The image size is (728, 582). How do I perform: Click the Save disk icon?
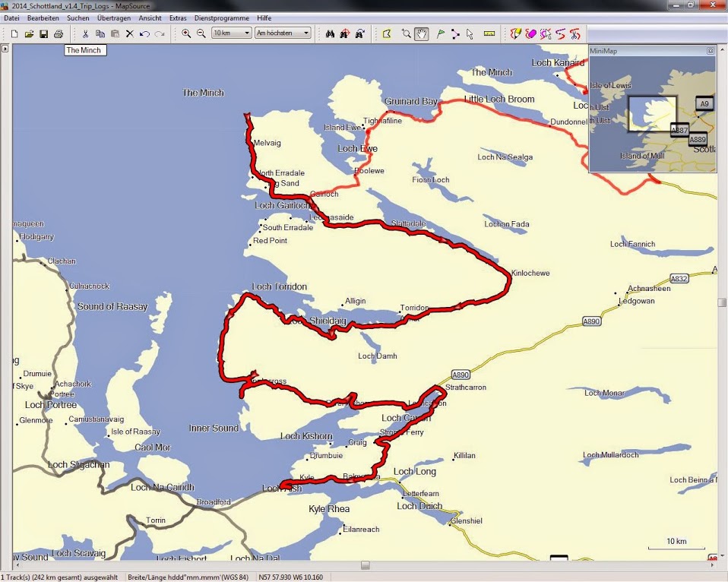(43, 33)
